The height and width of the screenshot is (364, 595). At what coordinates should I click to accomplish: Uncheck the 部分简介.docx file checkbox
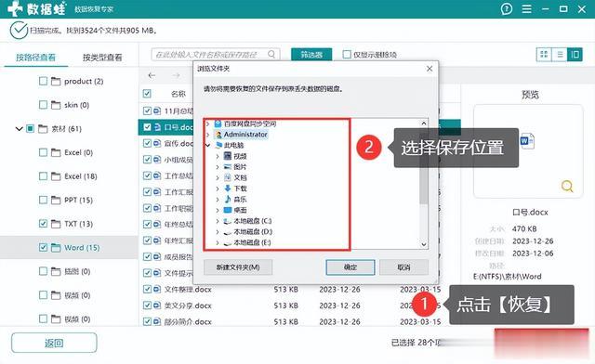click(147, 321)
